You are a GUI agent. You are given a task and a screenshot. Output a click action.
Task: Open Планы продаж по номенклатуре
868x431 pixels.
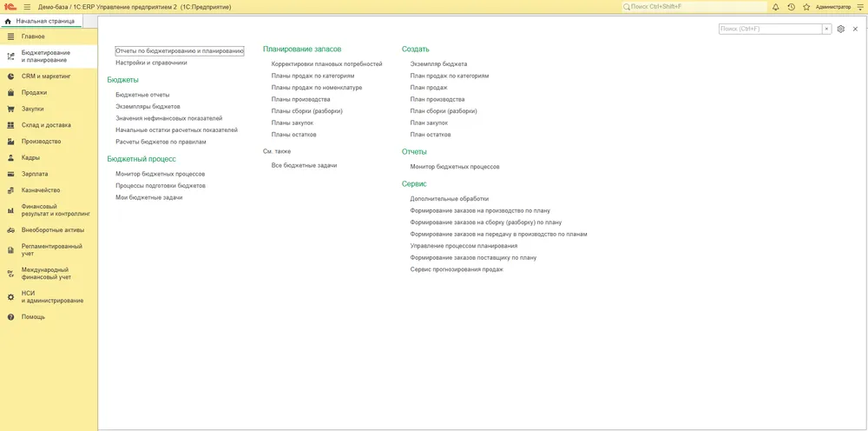coord(317,88)
